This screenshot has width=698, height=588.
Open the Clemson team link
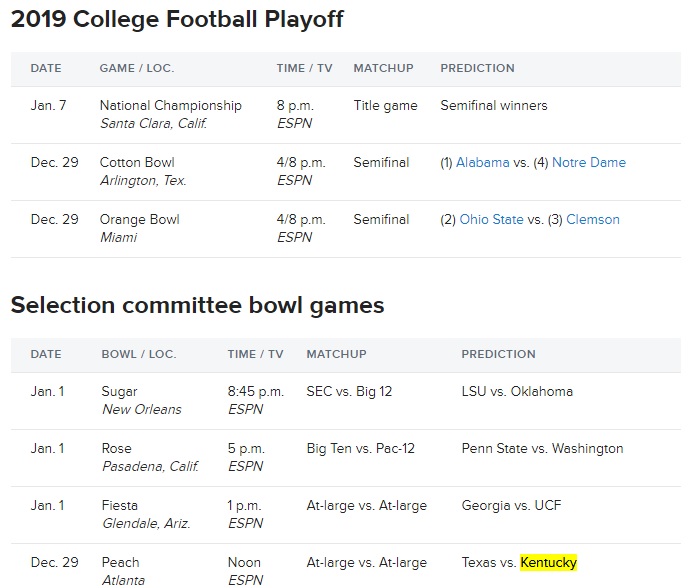click(x=592, y=219)
